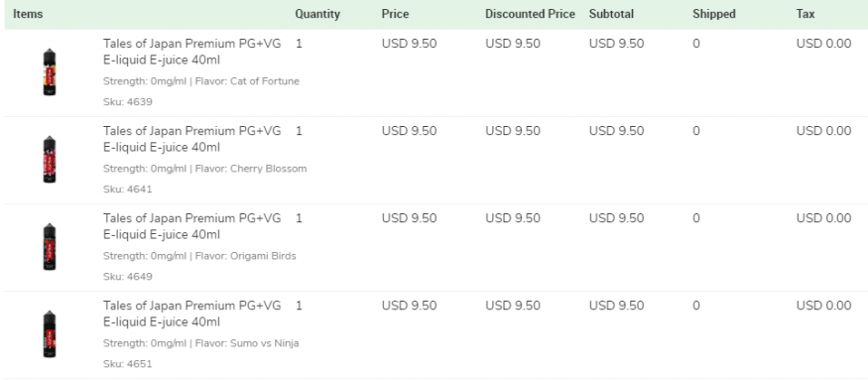The image size is (868, 380).
Task: Select the Sku: 4651 text
Action: (x=127, y=364)
